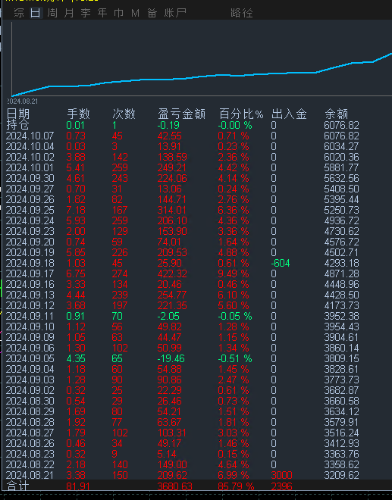Click the 日期 column header
Viewport: 392px width, 500px height.
18,114
